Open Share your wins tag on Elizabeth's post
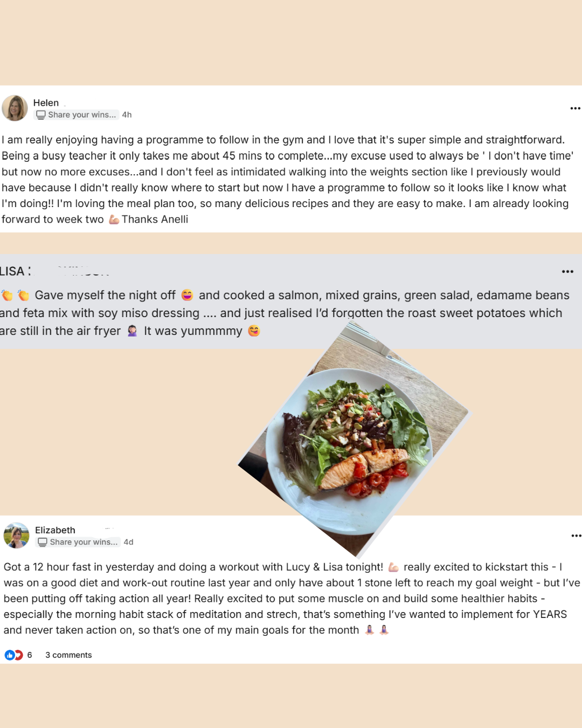582x728 pixels. click(79, 542)
